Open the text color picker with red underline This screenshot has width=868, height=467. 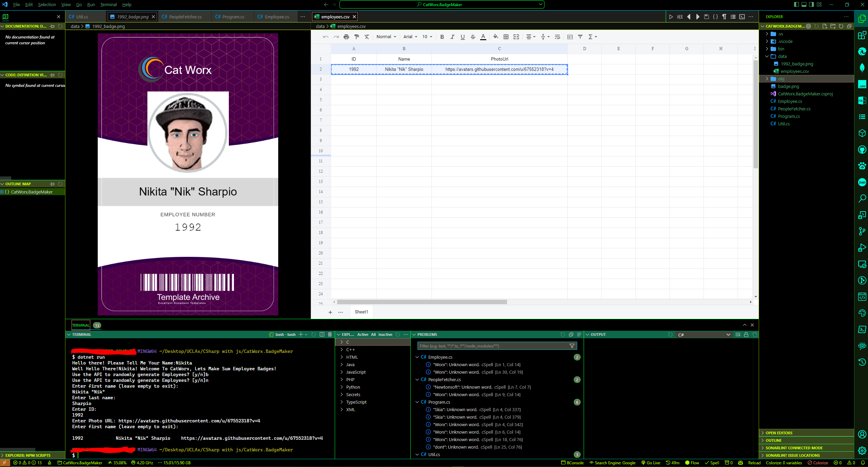(x=483, y=37)
